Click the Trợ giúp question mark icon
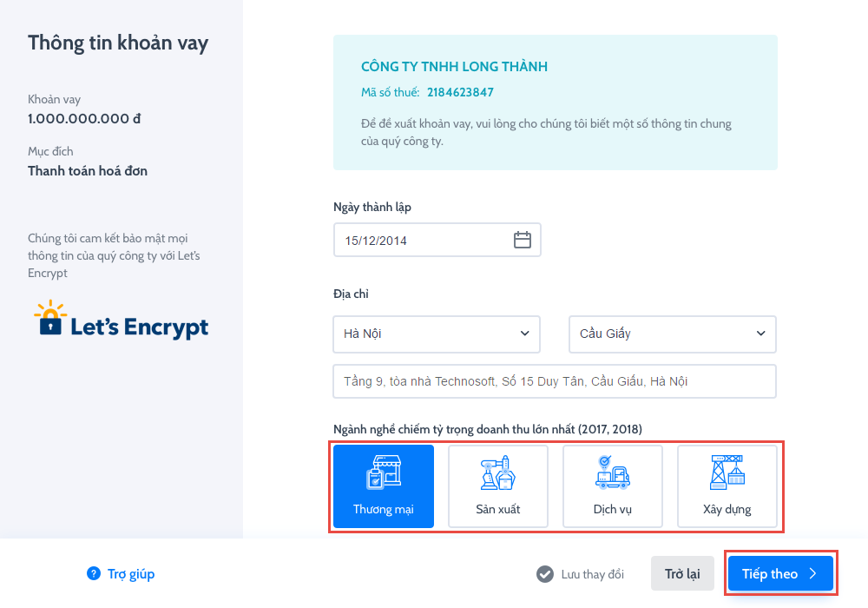Image resolution: width=868 pixels, height=608 pixels. tap(94, 573)
